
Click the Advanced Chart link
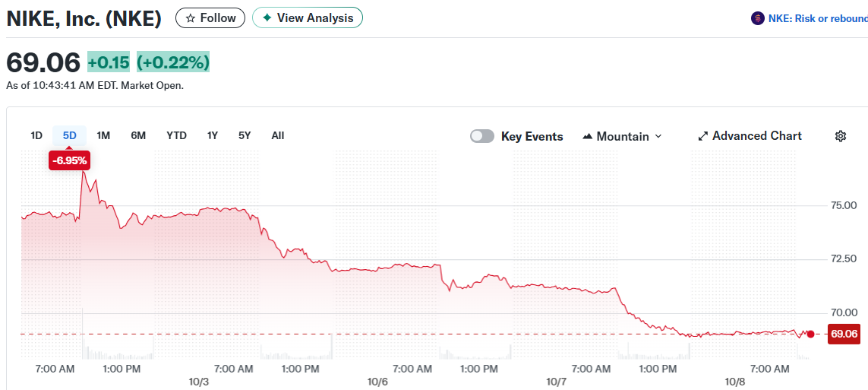tap(756, 136)
